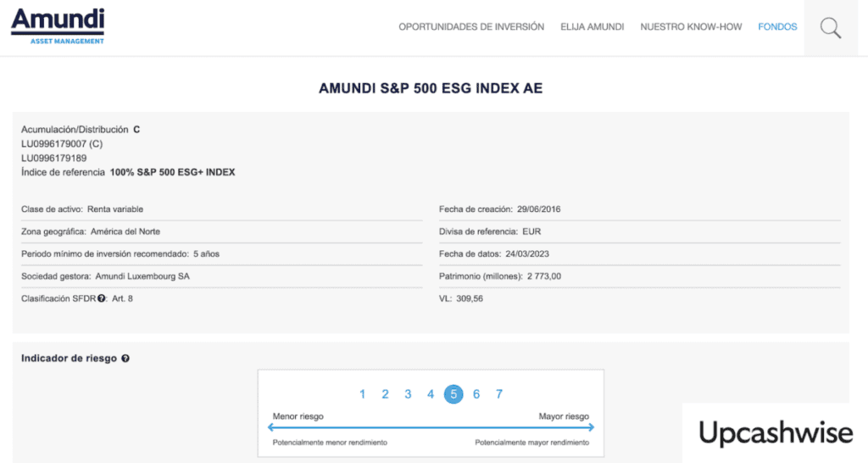Click Sociedad gestora Amundi Luxembourg SA row

[x=221, y=276]
